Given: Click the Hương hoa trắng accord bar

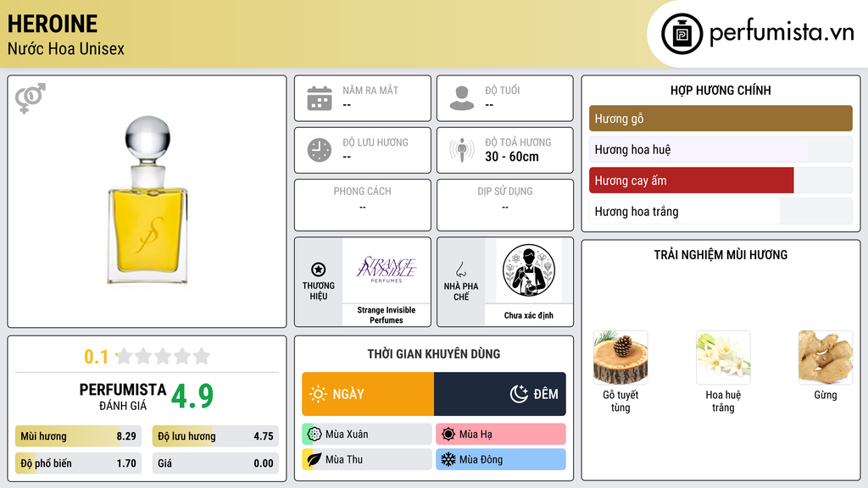Looking at the screenshot, I should pyautogui.click(x=721, y=211).
